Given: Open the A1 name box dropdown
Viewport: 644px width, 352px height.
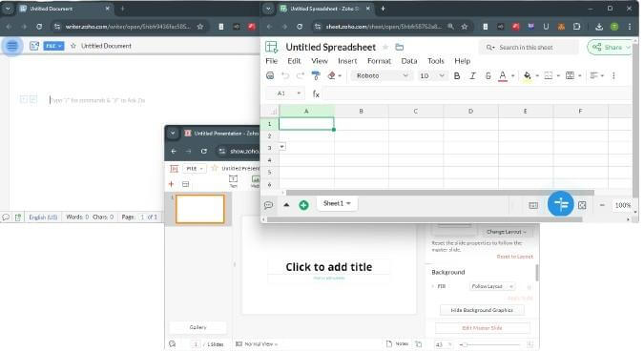Looking at the screenshot, I should pos(299,93).
